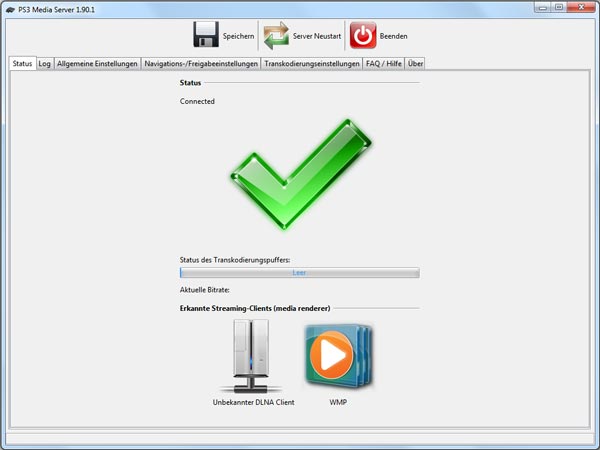
Task: Click the Erkannte Streaming-Clients heading
Action: pos(255,308)
